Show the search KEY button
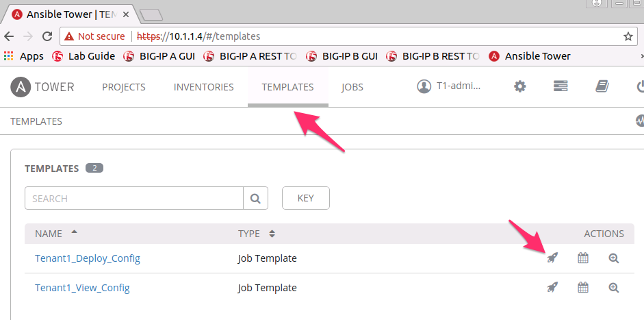The width and height of the screenshot is (644, 320). pyautogui.click(x=305, y=198)
